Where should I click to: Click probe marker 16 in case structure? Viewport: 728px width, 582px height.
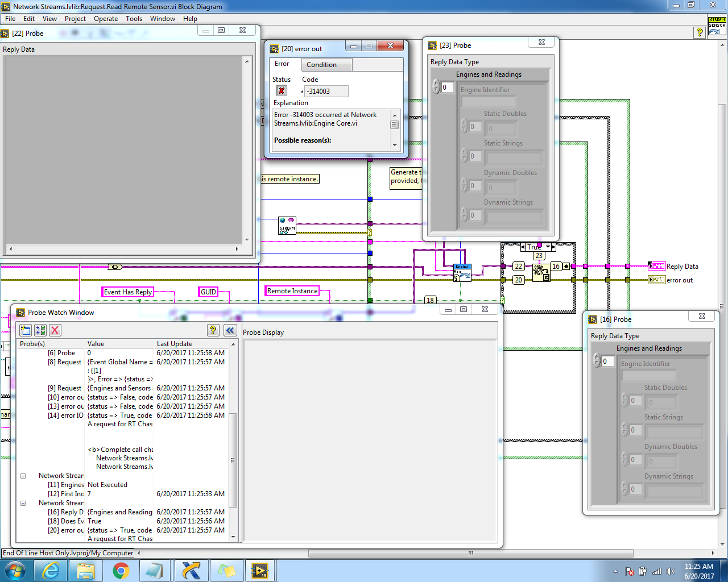tap(556, 266)
